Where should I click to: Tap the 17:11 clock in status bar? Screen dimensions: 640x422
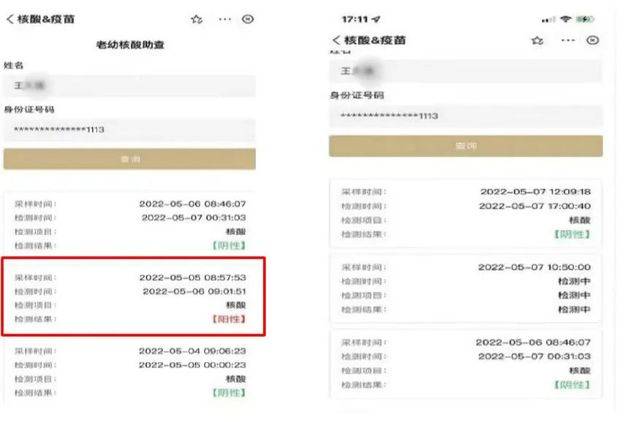coord(355,19)
